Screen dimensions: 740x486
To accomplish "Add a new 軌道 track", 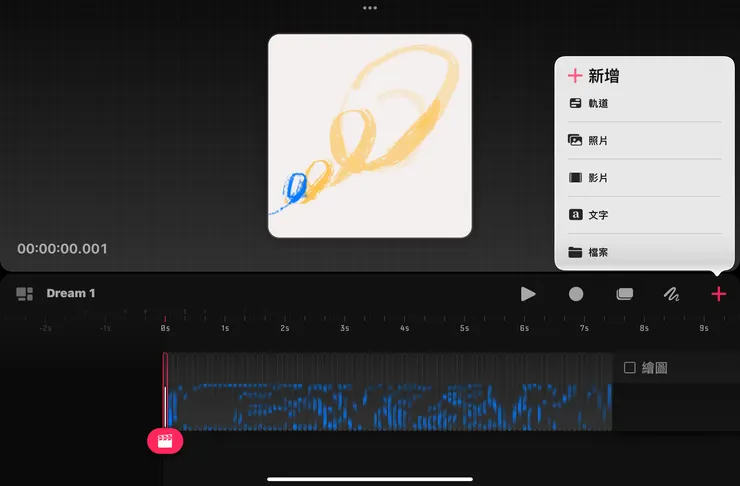I will (x=645, y=103).
